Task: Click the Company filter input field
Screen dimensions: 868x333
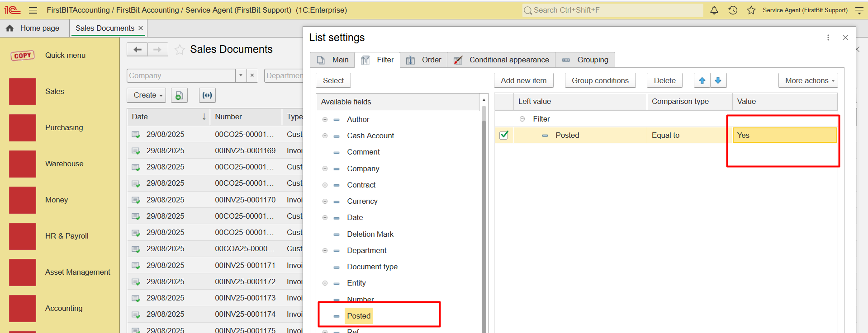Action: coord(181,75)
